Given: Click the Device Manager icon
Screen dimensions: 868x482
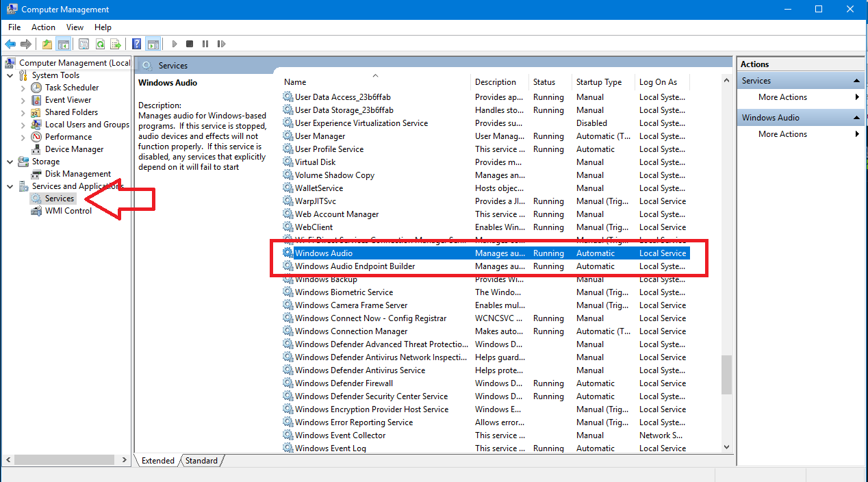Looking at the screenshot, I should (x=36, y=149).
